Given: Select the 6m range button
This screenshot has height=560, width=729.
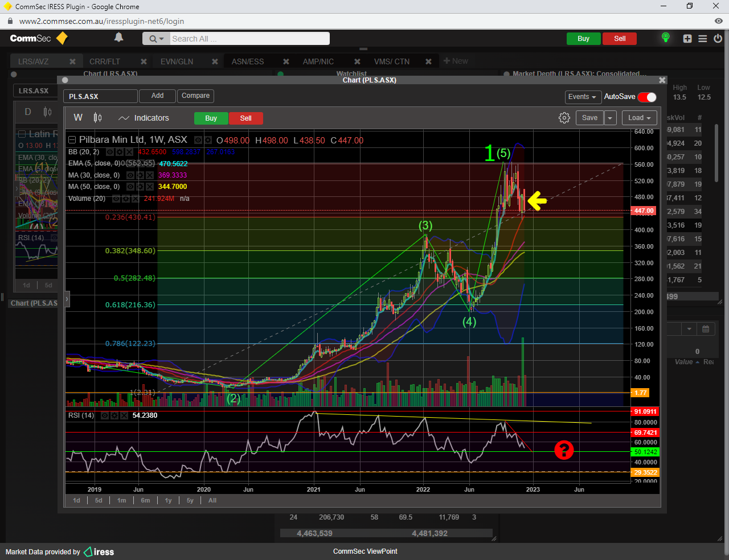Looking at the screenshot, I should [145, 500].
